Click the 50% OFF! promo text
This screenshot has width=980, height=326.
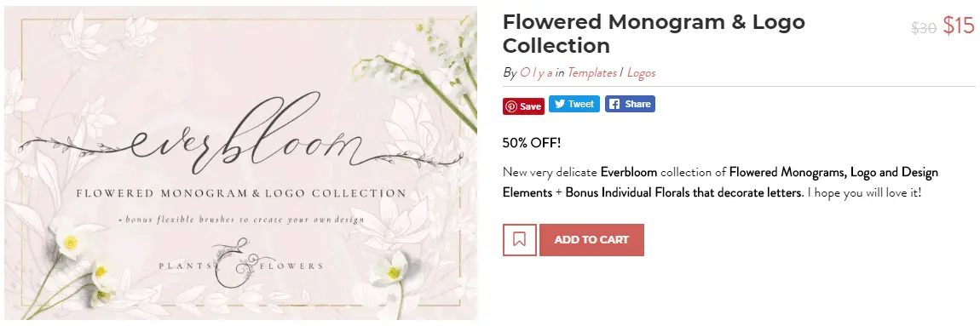tap(532, 142)
